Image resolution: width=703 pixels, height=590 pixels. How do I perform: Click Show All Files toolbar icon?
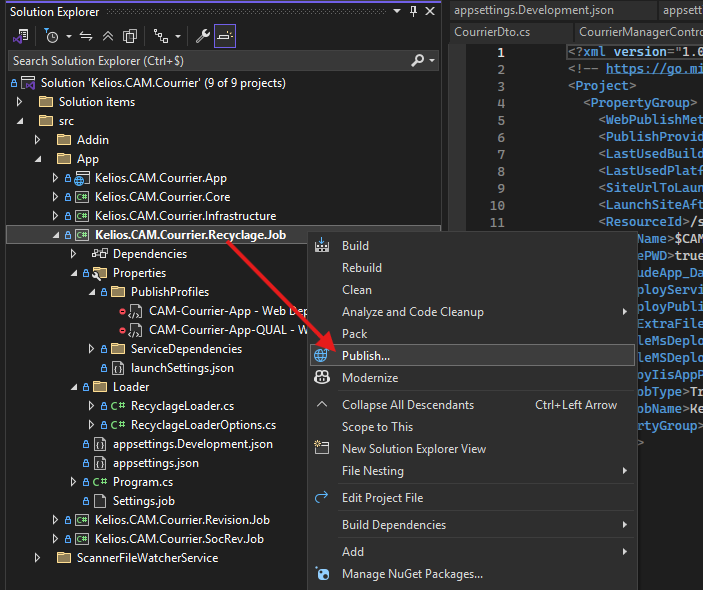coord(130,36)
